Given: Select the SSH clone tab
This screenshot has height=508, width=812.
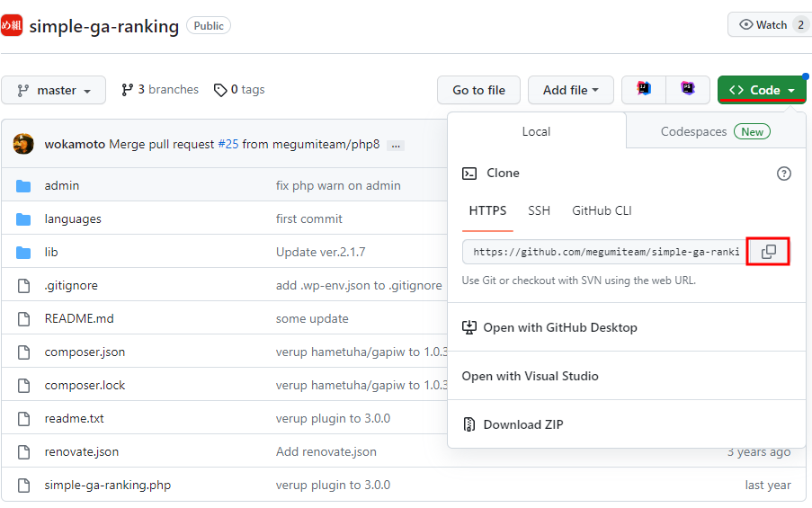Looking at the screenshot, I should [540, 210].
